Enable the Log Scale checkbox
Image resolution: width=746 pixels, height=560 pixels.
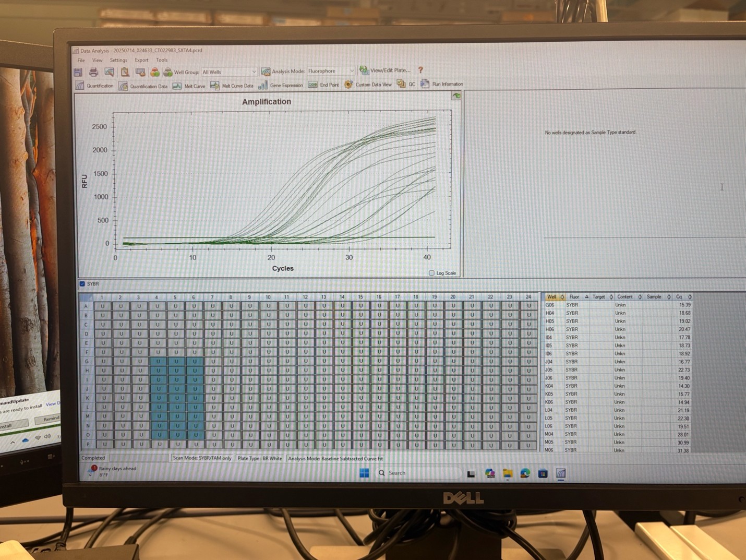[431, 273]
